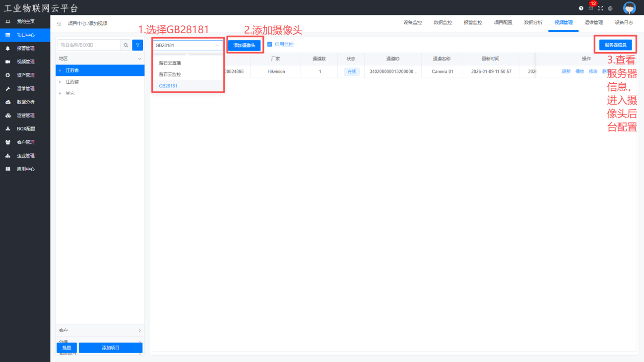The height and width of the screenshot is (362, 644).
Task: Expand the 其它 tree node
Action: click(x=61, y=93)
